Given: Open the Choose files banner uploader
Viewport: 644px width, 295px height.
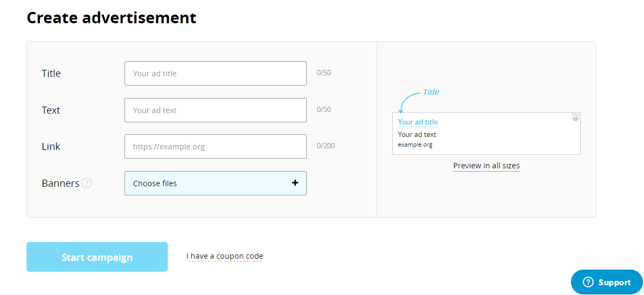Looking at the screenshot, I should pos(215,183).
